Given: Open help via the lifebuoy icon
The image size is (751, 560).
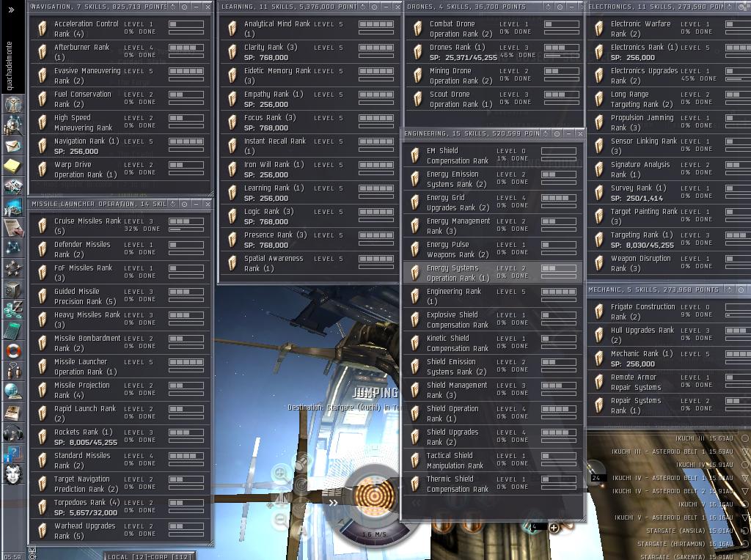Looking at the screenshot, I should coord(13,350).
